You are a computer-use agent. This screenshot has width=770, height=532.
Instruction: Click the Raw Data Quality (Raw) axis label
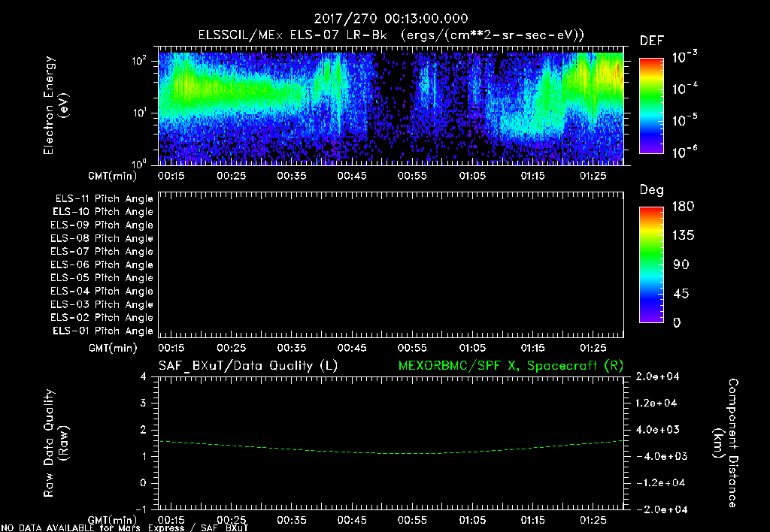tap(56, 443)
